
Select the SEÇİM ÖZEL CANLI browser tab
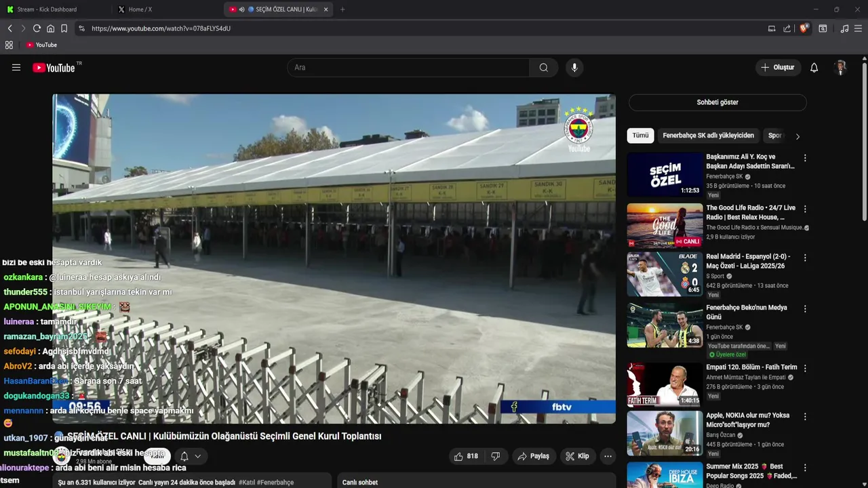[x=278, y=9]
